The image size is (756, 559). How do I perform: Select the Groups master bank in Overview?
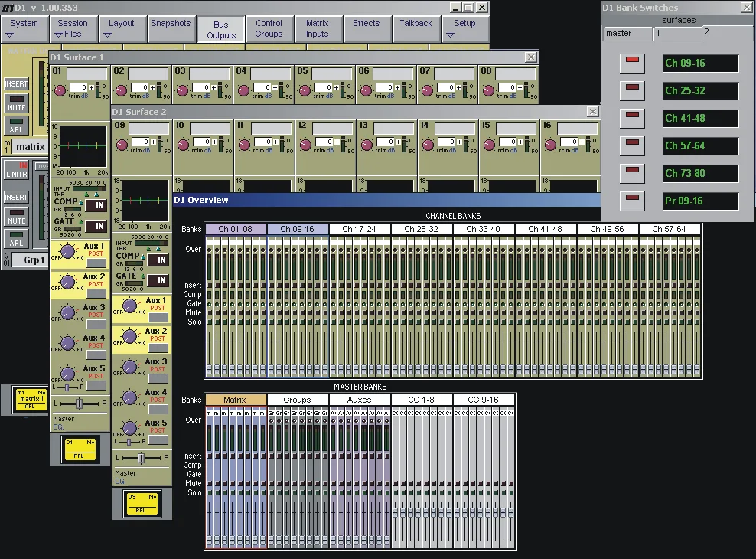coord(298,400)
